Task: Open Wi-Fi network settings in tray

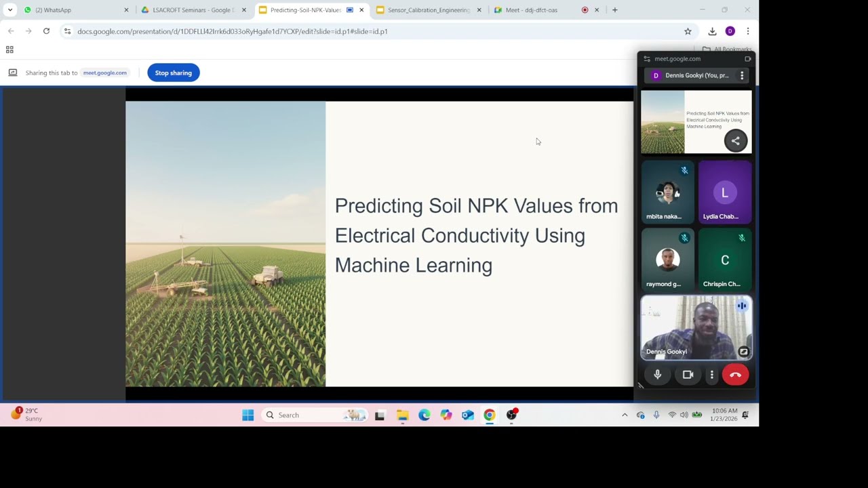Action: coord(672,415)
